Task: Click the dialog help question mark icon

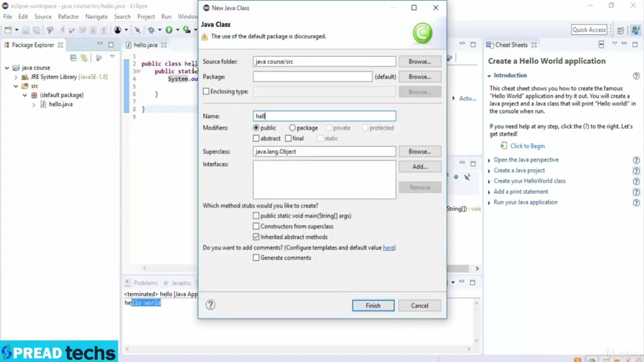Action: (x=210, y=305)
